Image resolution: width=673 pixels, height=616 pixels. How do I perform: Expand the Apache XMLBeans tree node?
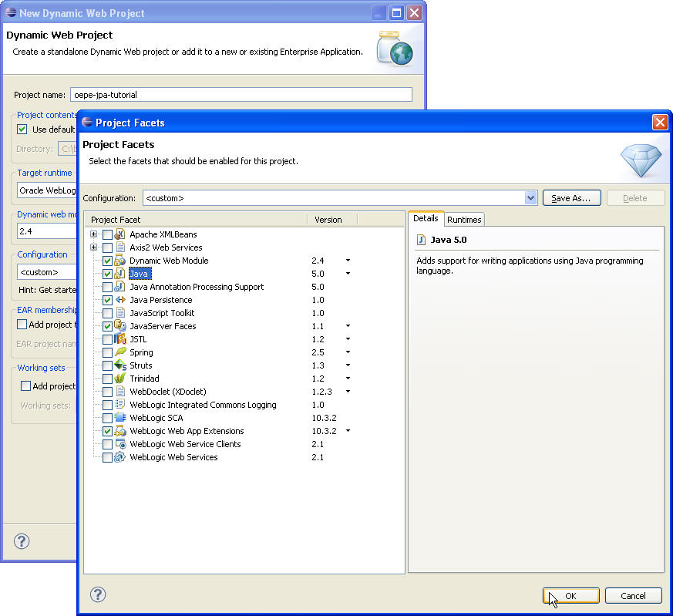pos(93,234)
